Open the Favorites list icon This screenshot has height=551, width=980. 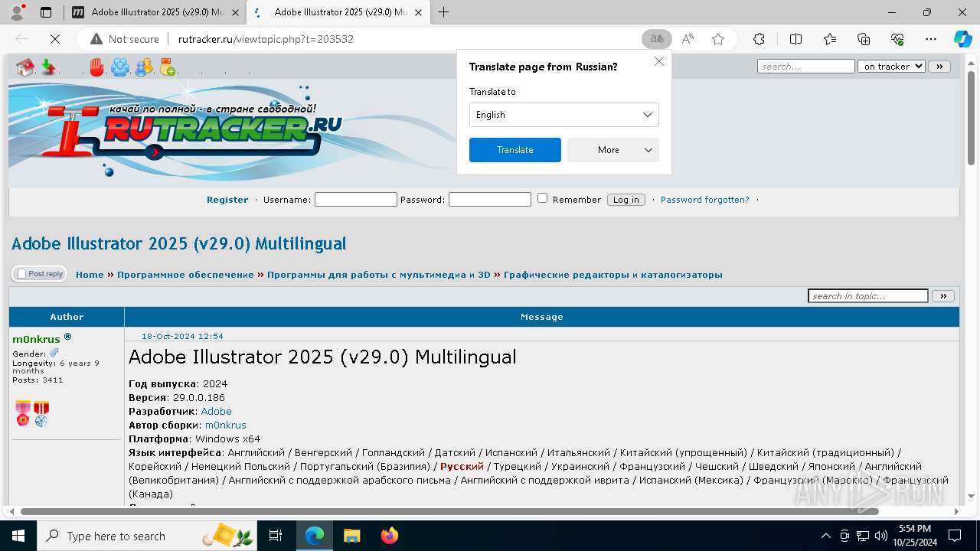point(830,39)
